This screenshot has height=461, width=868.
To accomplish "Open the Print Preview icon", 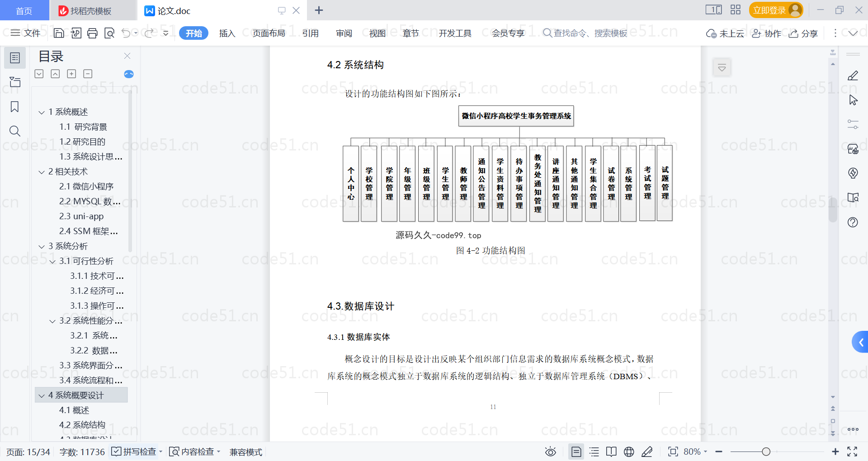I will (x=109, y=33).
